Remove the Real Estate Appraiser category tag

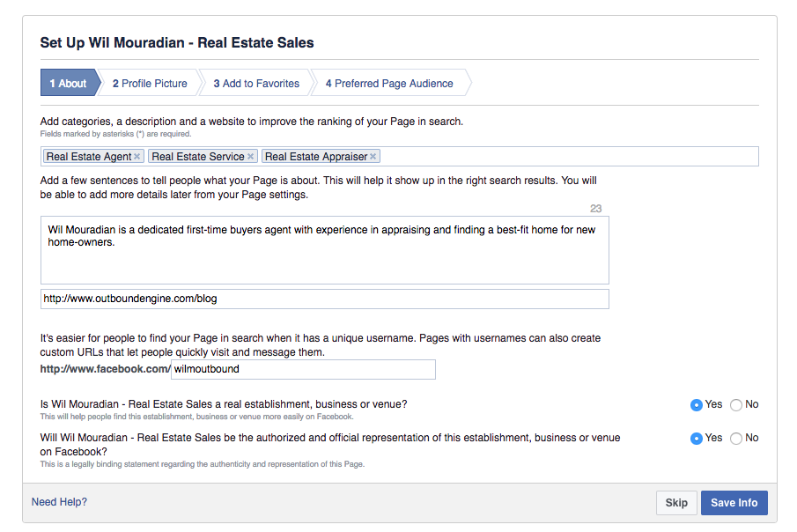point(372,156)
